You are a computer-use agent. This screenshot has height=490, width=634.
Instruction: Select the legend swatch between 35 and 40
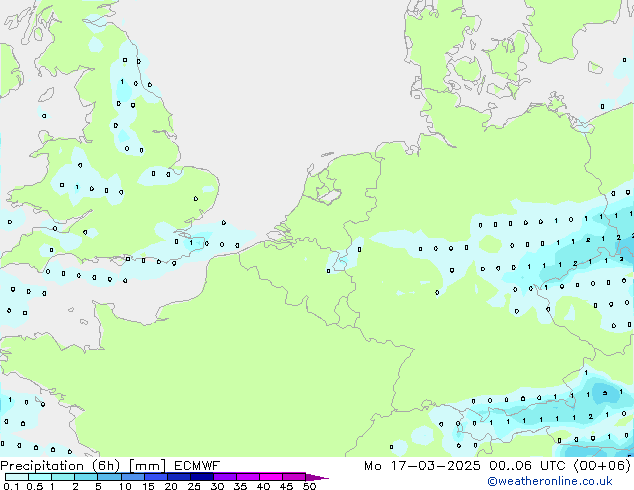248,477
